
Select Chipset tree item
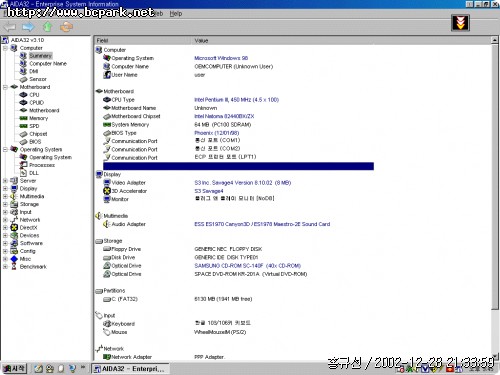point(38,134)
